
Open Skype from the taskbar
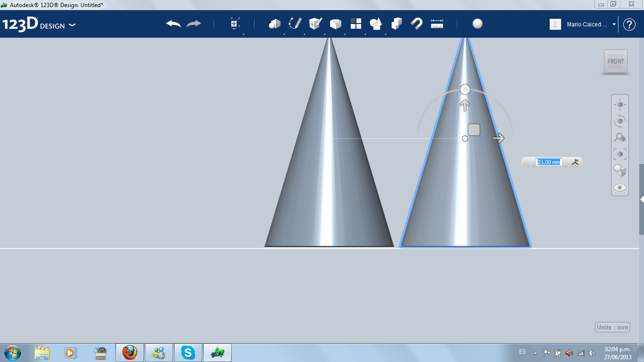[188, 353]
